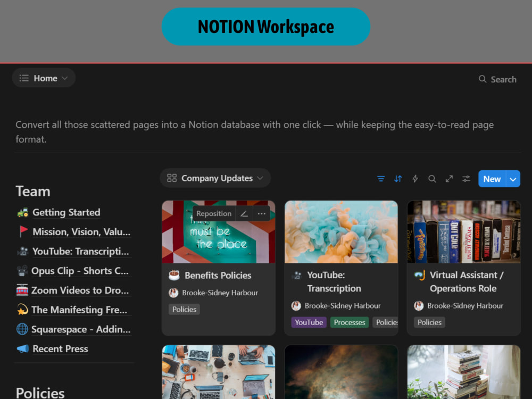Open the three-dots menu on cover
The width and height of the screenshot is (532, 399).
tap(261, 214)
